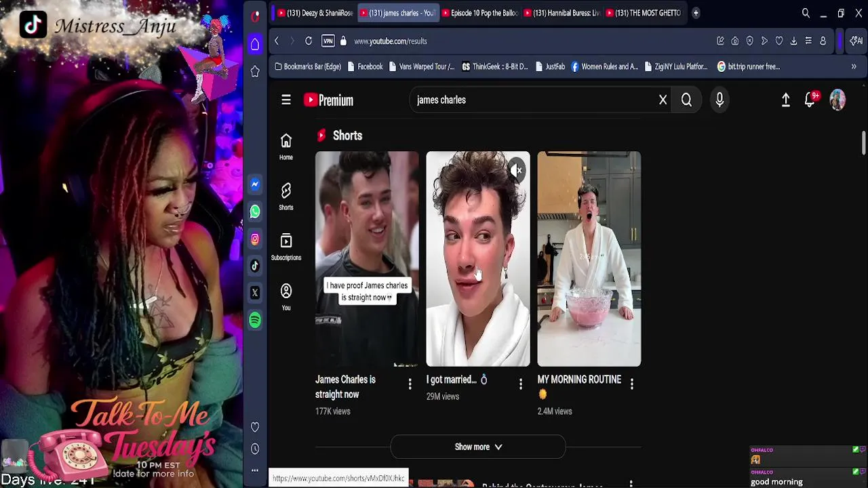
Task: Click the YouTube search input field
Action: 534,100
